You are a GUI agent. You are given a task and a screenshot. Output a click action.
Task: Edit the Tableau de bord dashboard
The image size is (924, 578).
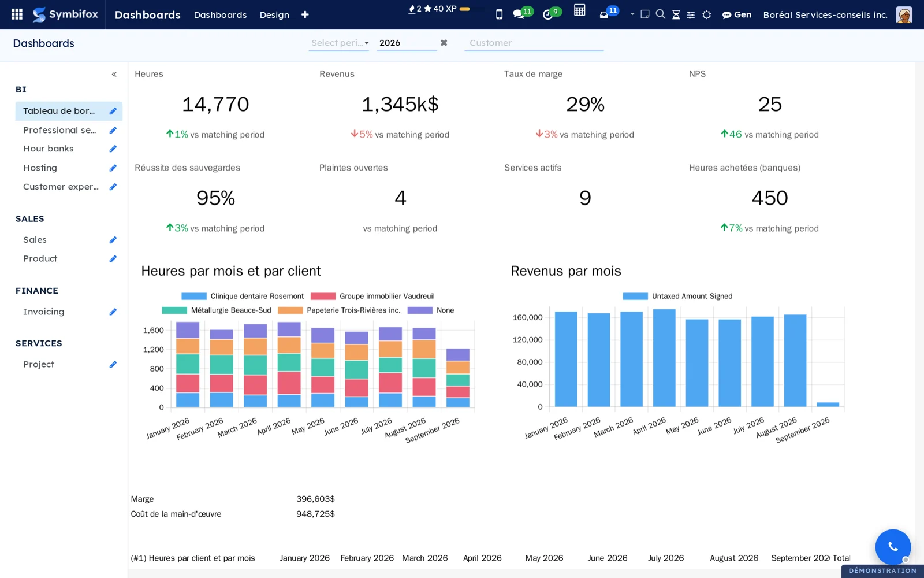coord(113,111)
